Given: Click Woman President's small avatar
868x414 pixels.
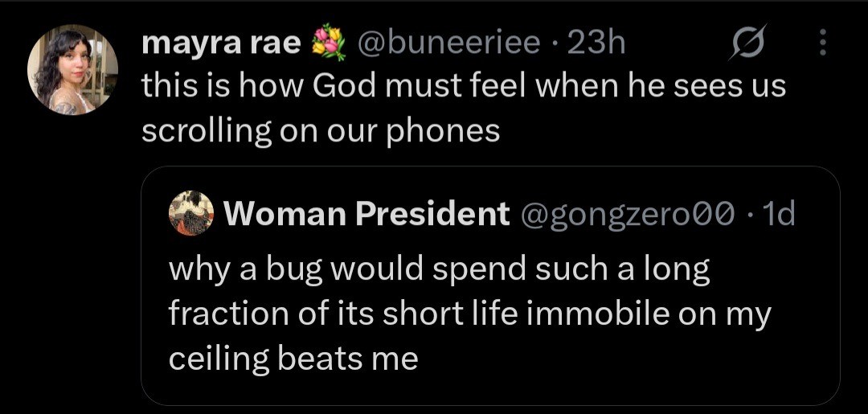Looking at the screenshot, I should (191, 213).
